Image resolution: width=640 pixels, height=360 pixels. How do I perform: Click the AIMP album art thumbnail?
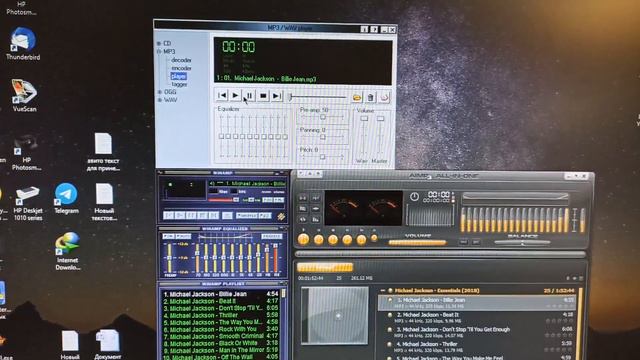pos(335,316)
